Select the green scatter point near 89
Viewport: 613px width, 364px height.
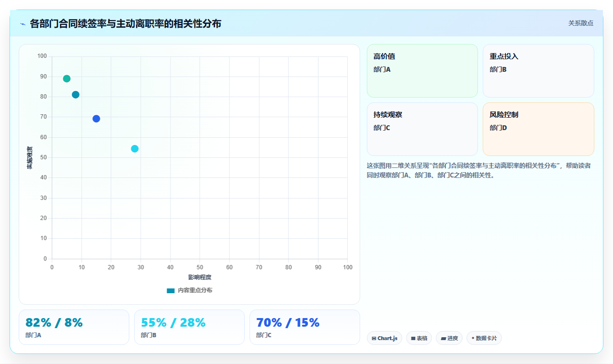67,78
